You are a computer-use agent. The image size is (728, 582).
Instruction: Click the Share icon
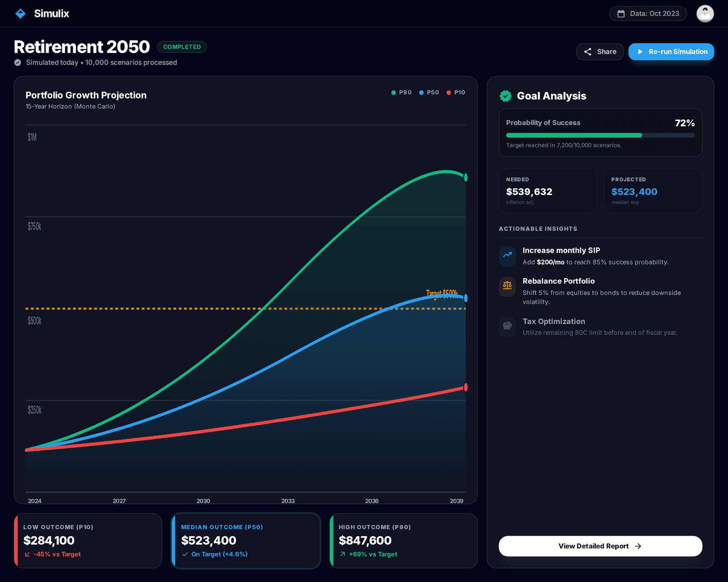click(x=588, y=51)
